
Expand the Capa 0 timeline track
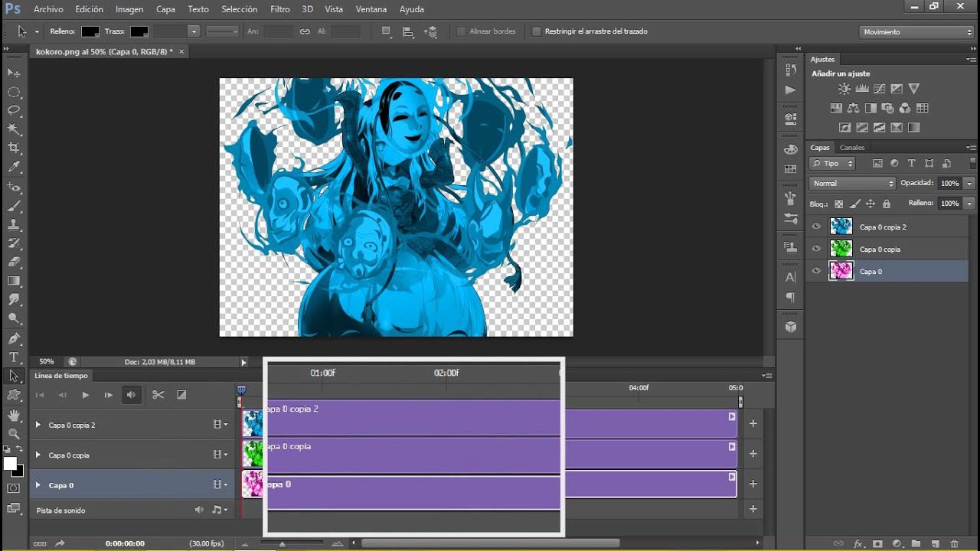(38, 485)
